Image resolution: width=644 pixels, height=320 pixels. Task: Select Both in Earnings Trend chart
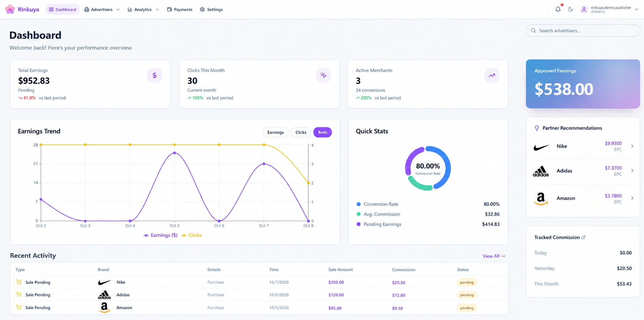[x=323, y=132]
